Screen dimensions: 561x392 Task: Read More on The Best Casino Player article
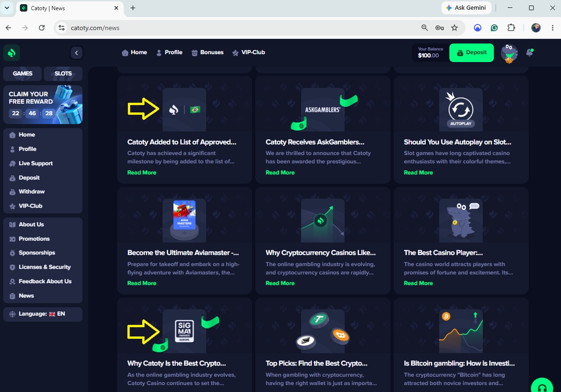[418, 283]
